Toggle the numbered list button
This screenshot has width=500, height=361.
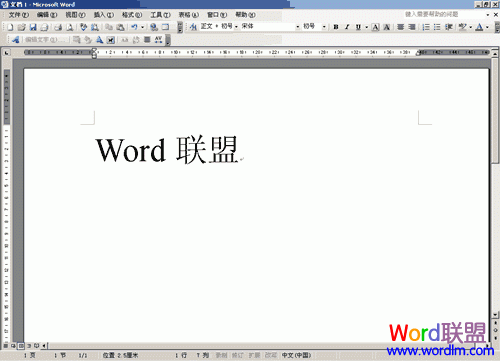point(426,27)
